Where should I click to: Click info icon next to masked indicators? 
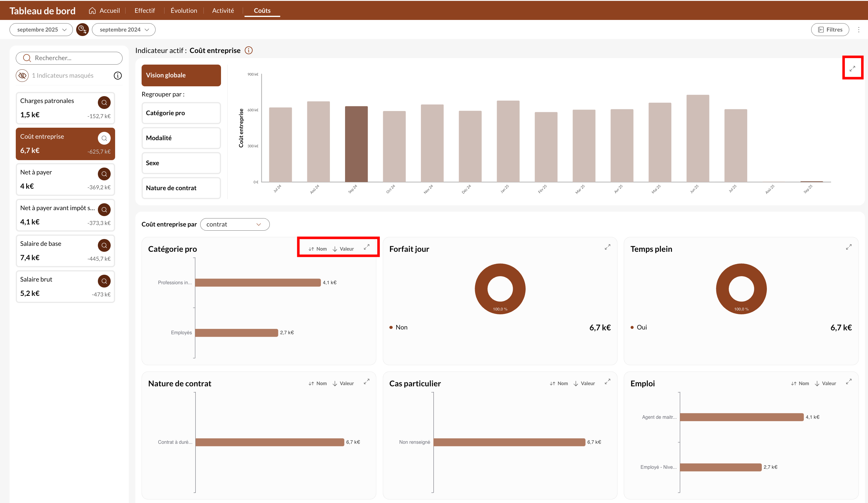point(118,76)
